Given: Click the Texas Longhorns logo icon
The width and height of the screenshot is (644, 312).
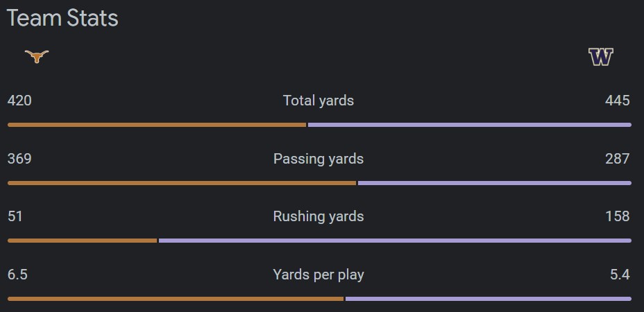Looking at the screenshot, I should (37, 56).
